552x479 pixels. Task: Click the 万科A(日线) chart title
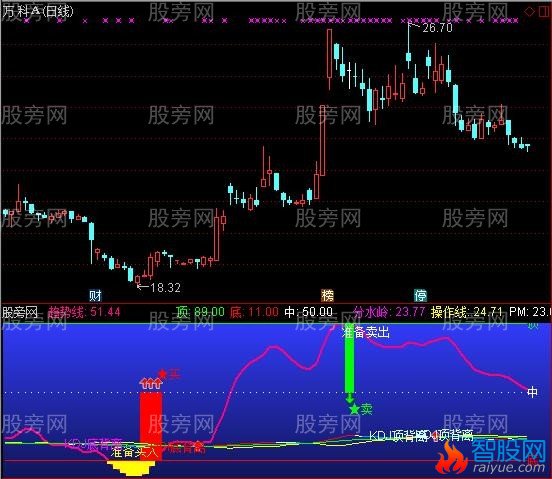38,11
